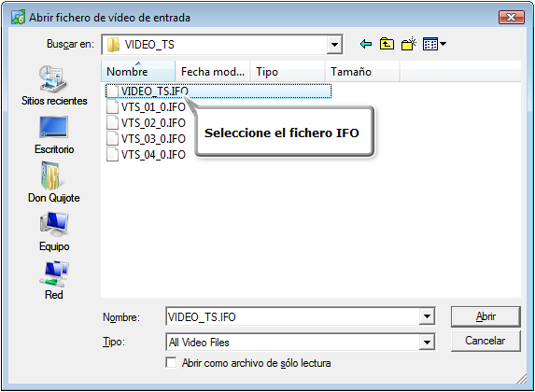Open the view menu icon

[x=434, y=44]
